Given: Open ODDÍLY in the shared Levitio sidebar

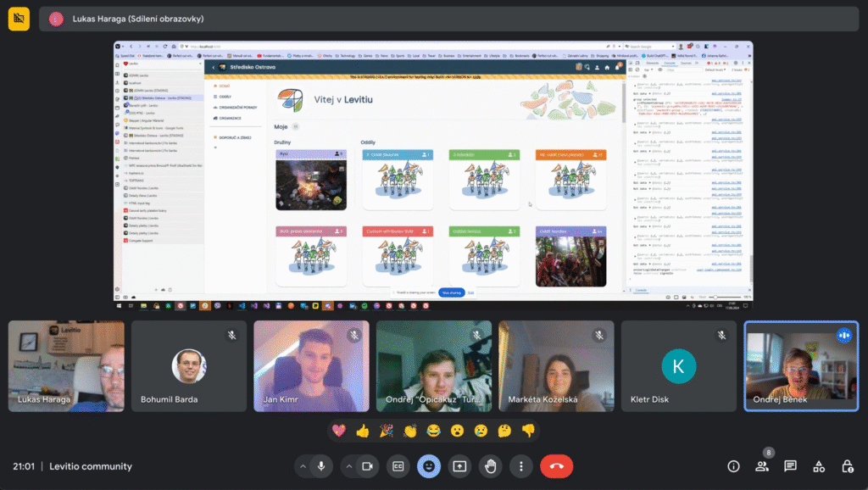Looking at the screenshot, I should 223,97.
